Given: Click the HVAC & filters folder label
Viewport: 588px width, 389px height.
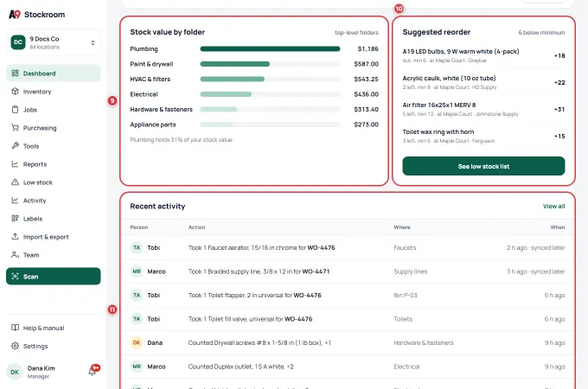Looking at the screenshot, I should tap(150, 79).
